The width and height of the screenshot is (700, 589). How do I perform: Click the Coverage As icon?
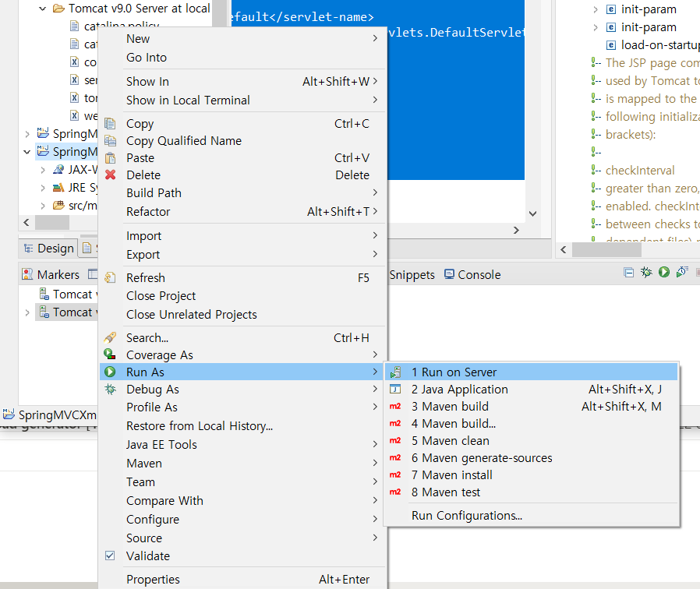click(110, 354)
